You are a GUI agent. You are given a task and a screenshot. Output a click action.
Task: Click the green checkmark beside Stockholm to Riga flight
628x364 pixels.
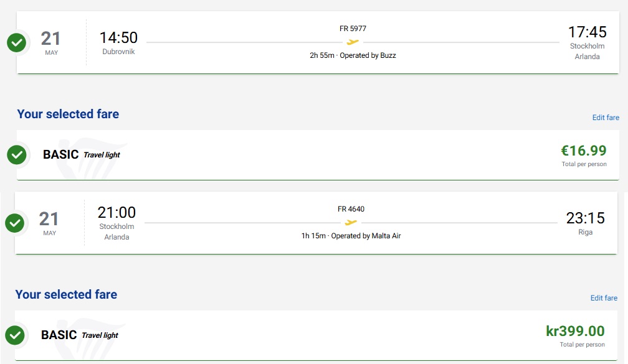coord(15,223)
